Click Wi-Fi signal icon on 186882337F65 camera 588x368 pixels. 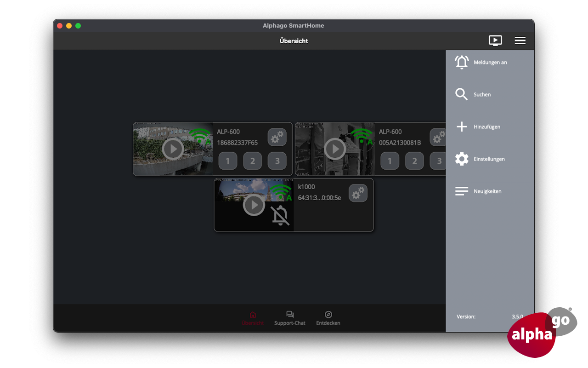click(200, 136)
